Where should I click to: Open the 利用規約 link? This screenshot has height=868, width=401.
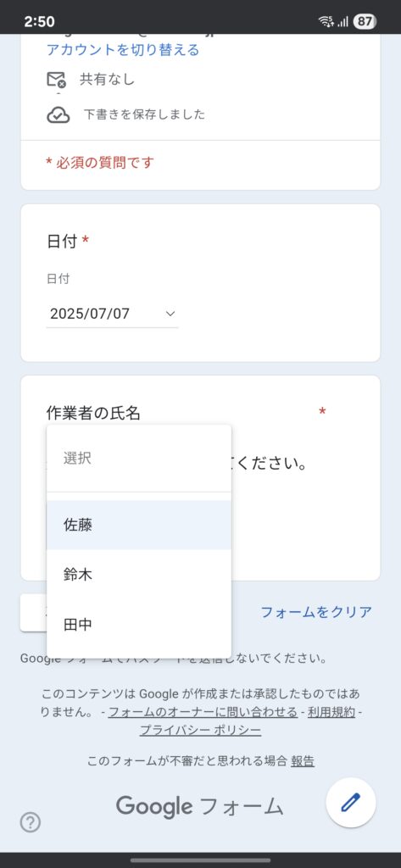331,712
